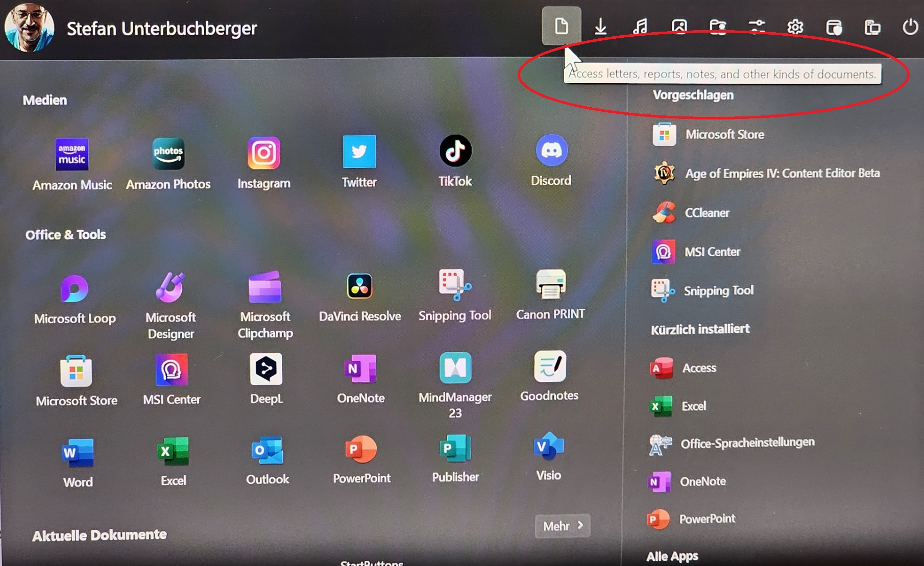Open the Music folder icon

pos(640,26)
